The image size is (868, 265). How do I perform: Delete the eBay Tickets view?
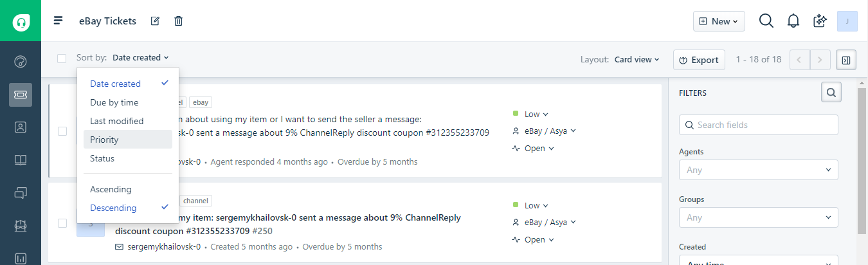click(179, 21)
